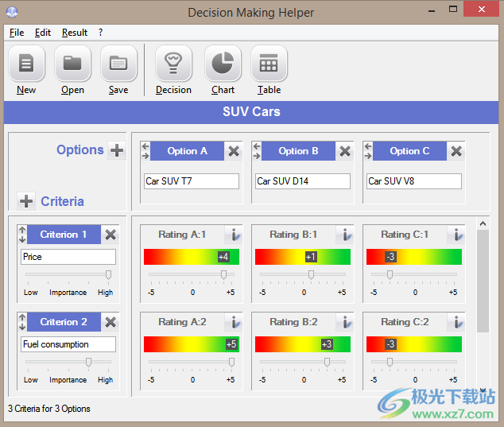Click the Rating A:2 slider thumb
Image resolution: width=504 pixels, height=427 pixels.
[x=231, y=362]
